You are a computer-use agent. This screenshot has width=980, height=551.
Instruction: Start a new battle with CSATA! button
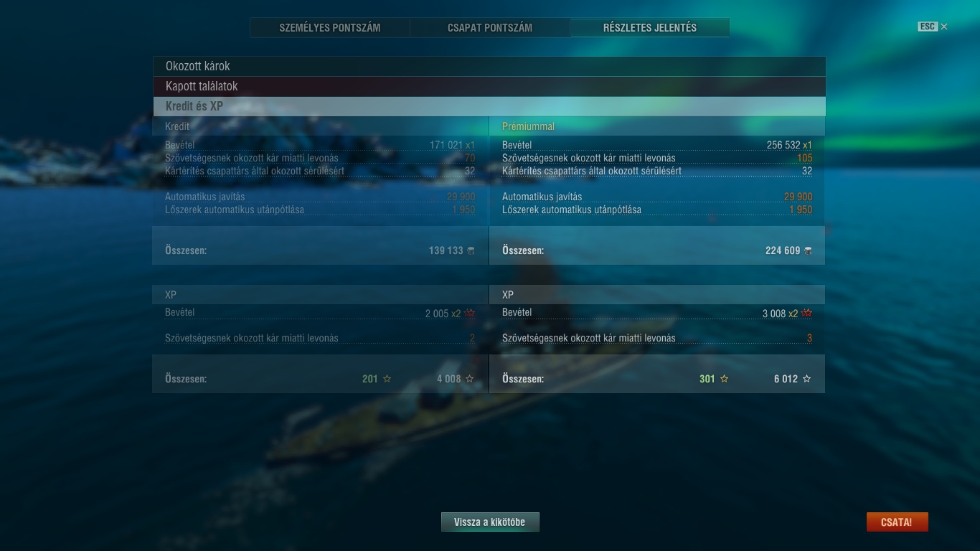coord(897,522)
